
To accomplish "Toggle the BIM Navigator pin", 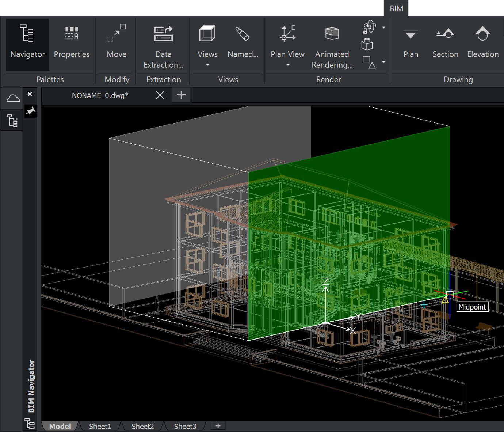I will click(30, 111).
